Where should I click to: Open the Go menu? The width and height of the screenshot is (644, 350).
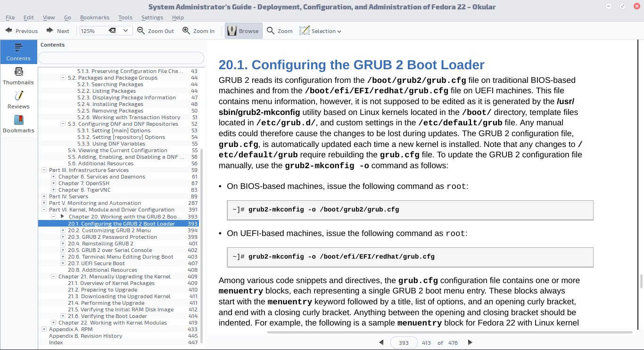coord(67,17)
